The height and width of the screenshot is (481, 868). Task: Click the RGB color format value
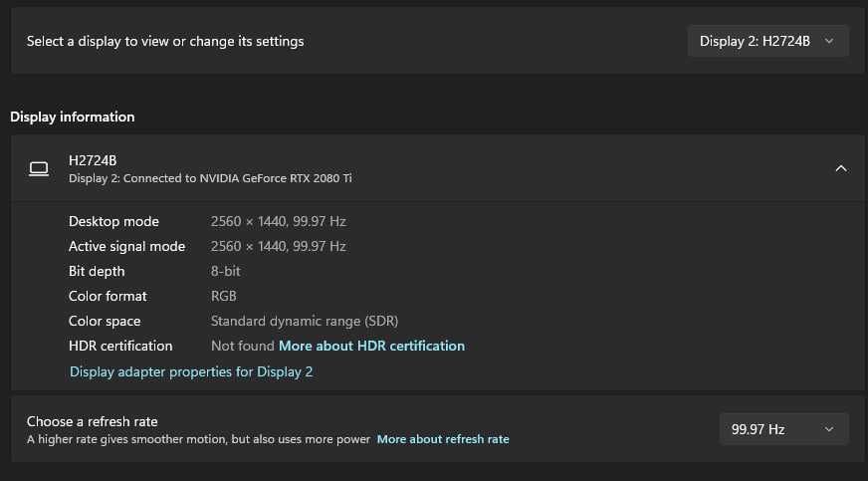coord(224,296)
